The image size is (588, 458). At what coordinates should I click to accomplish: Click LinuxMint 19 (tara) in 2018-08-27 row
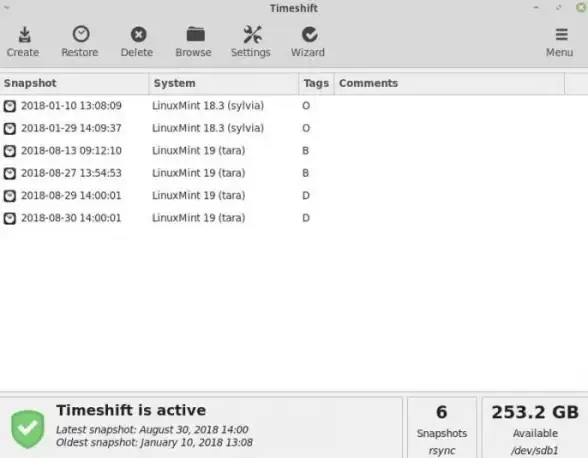click(x=199, y=173)
